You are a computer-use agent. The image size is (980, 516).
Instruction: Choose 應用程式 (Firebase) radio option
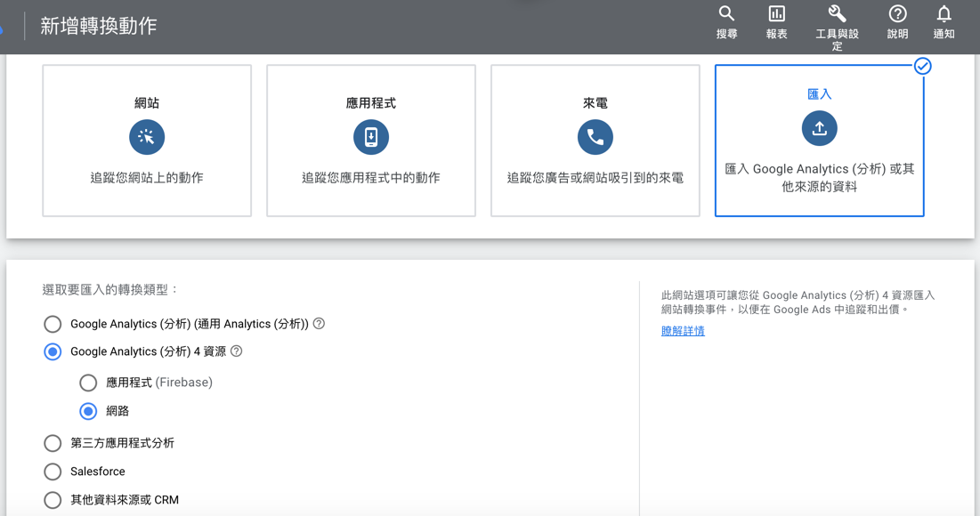(88, 383)
